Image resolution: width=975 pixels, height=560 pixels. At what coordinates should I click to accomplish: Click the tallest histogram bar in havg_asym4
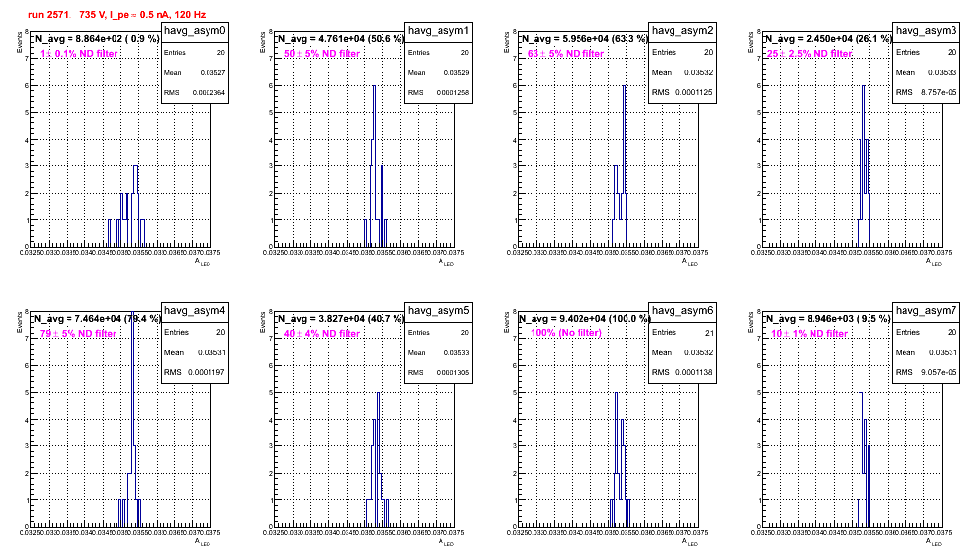pos(132,419)
